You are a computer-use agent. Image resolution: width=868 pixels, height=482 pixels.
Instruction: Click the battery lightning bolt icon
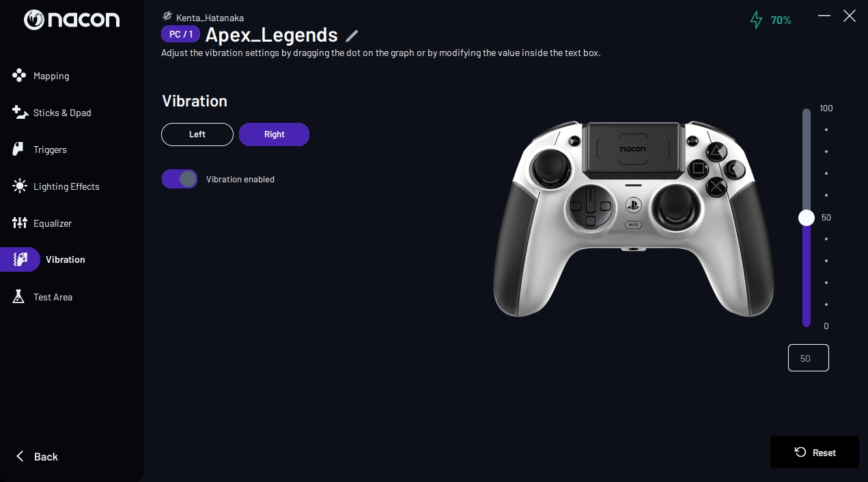[x=756, y=20]
